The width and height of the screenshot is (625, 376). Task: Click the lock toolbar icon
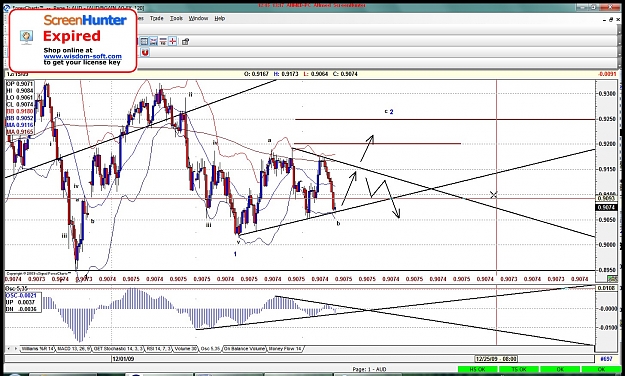[185, 41]
